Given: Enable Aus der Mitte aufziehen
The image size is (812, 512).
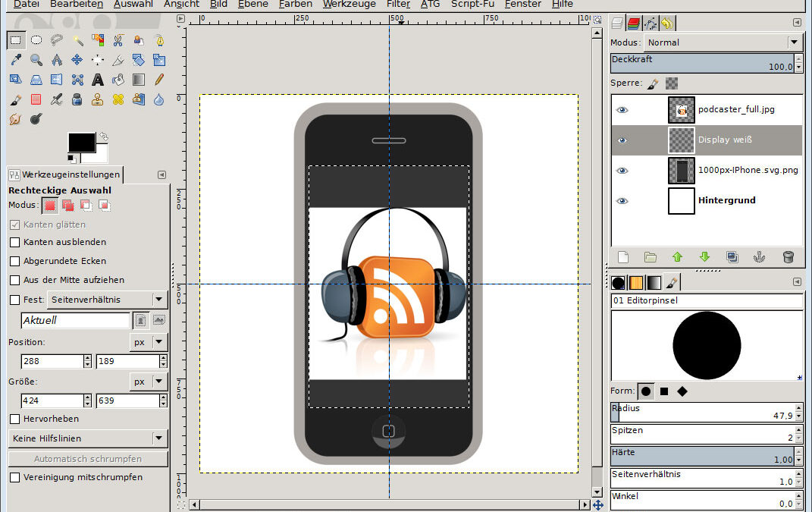Looking at the screenshot, I should [15, 280].
